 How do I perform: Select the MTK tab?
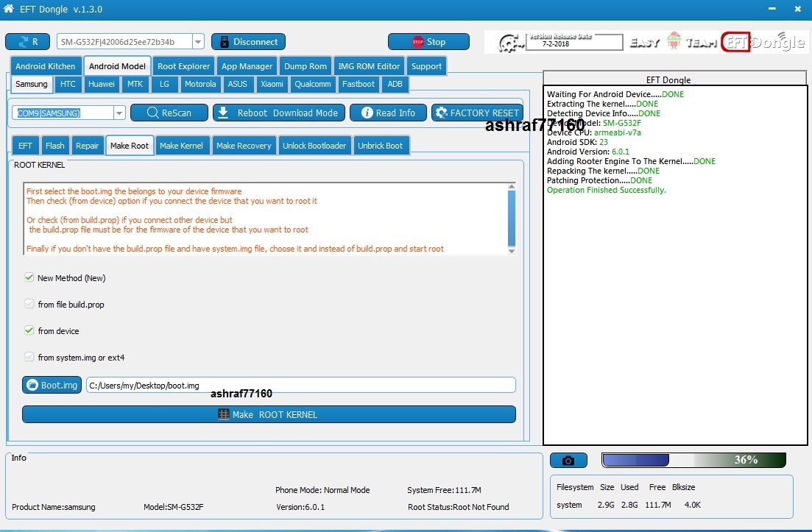(x=135, y=84)
